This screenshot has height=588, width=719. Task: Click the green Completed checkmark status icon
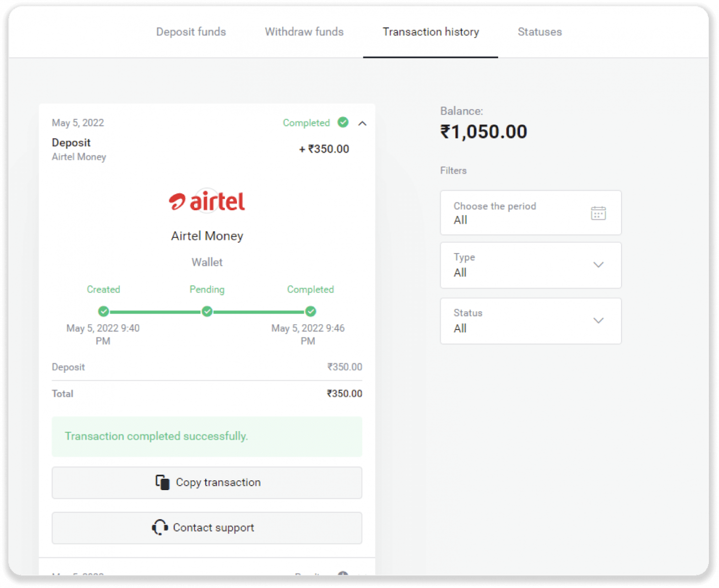tap(343, 122)
